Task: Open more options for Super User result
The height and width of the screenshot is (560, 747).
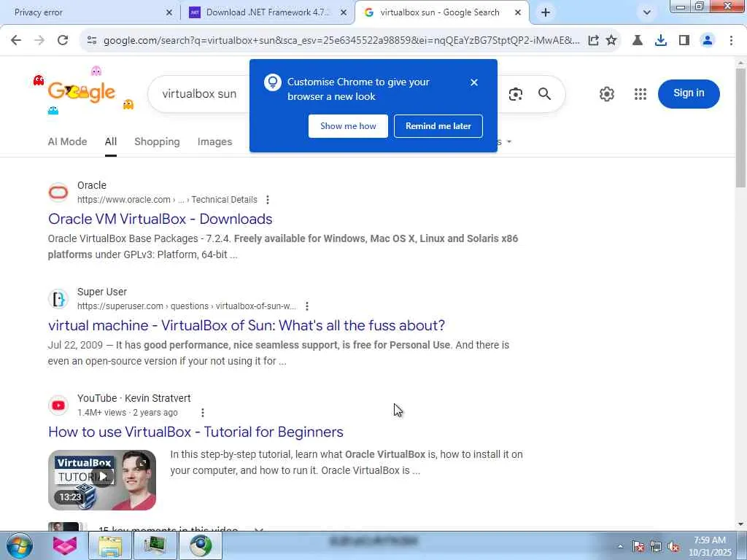Action: 307,306
